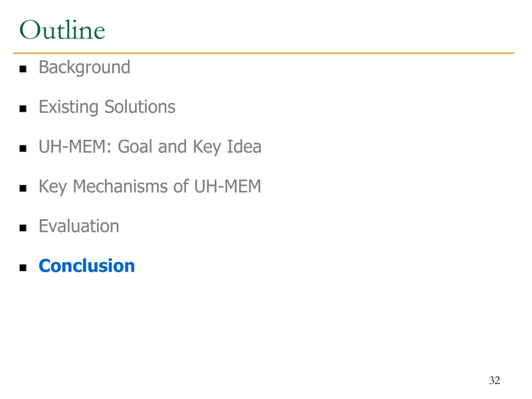This screenshot has width=532, height=399.
Task: Click Key Mechanisms of UH-MEM text
Action: click(150, 187)
